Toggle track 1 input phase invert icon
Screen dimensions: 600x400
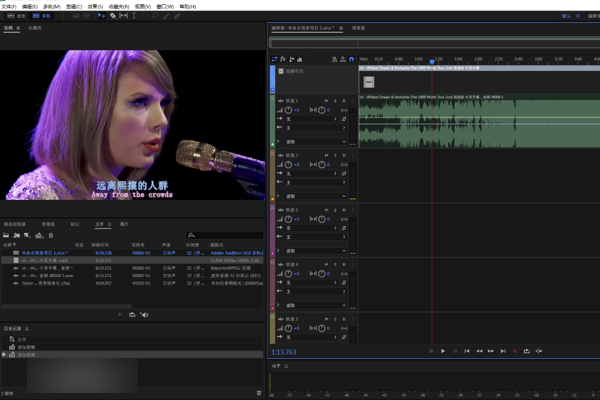tap(344, 119)
